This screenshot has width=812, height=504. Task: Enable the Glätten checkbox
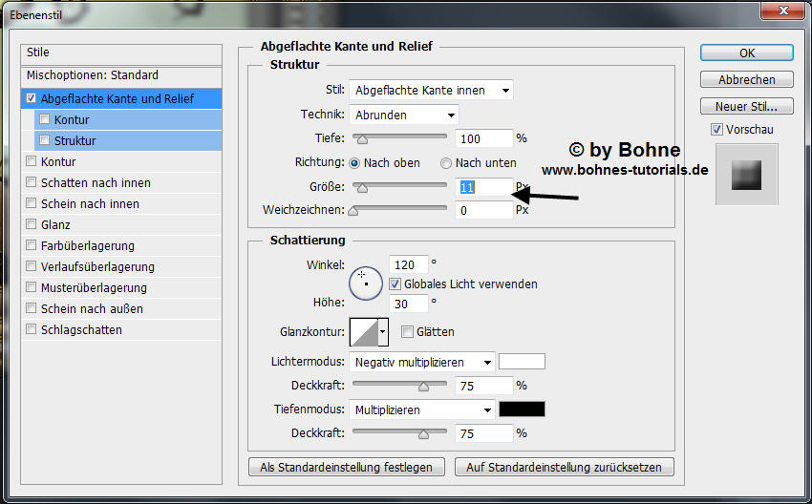coord(407,331)
